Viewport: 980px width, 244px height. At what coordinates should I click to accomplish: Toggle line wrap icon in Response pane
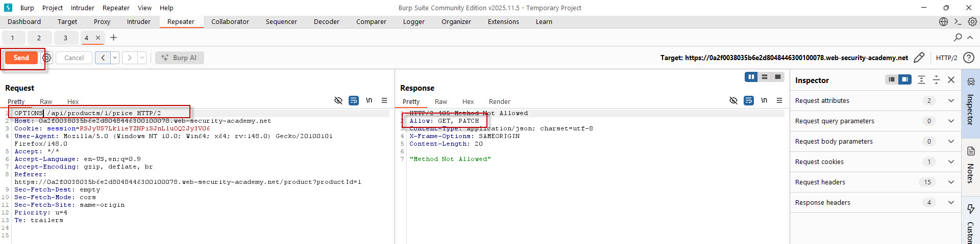[x=749, y=100]
